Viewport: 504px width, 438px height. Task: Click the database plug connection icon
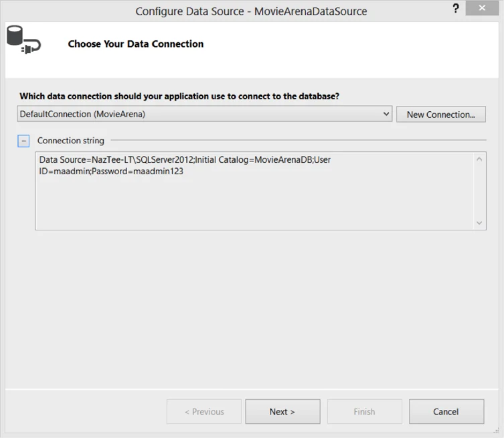[24, 40]
